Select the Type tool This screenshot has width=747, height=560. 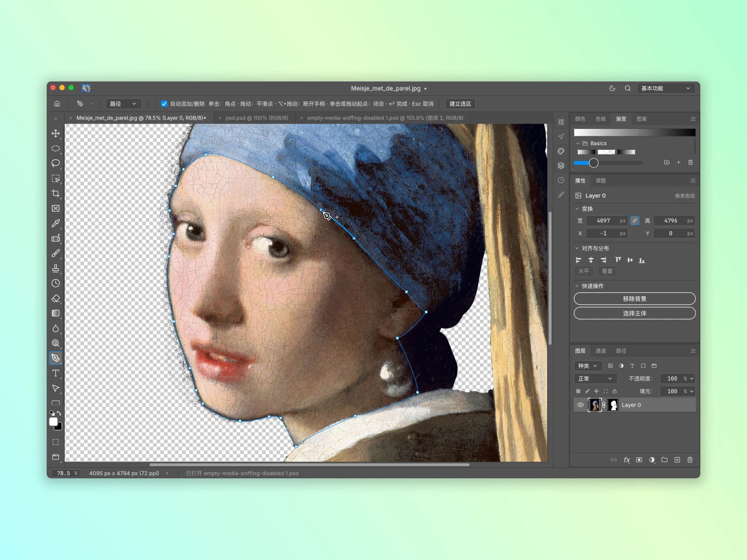[x=56, y=373]
